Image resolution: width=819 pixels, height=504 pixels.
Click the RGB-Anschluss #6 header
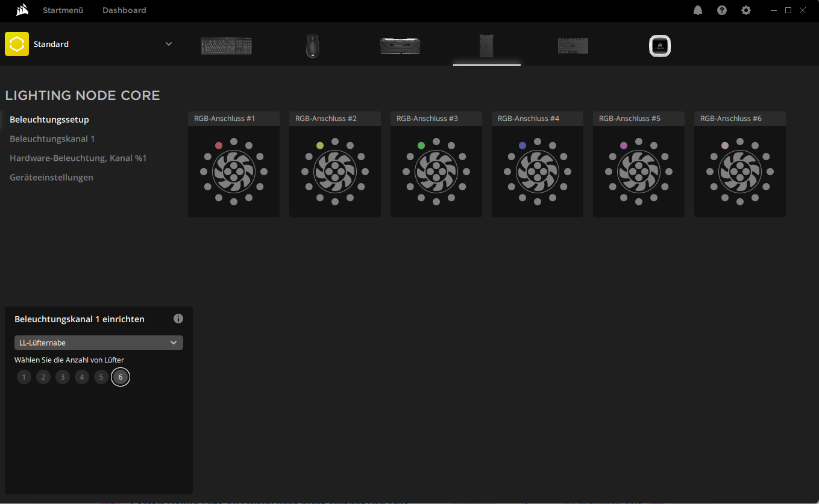pyautogui.click(x=740, y=119)
